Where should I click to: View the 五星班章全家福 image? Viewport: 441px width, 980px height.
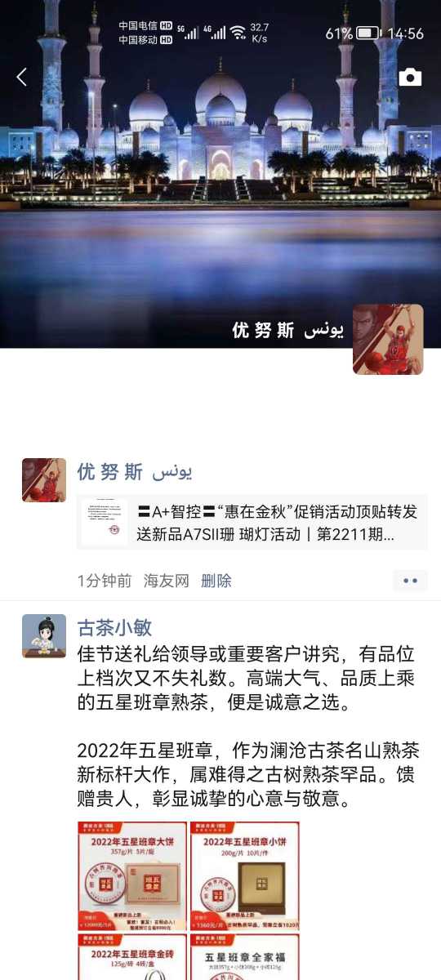click(244, 956)
